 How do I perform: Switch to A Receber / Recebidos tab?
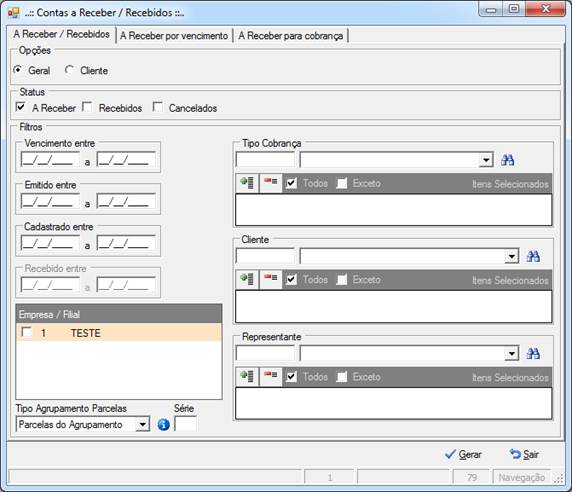tap(62, 34)
